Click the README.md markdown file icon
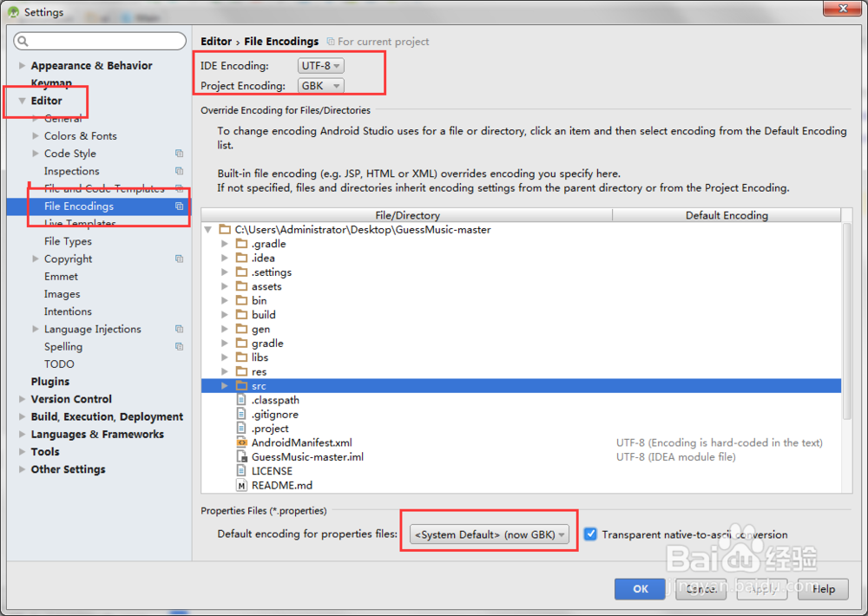The width and height of the screenshot is (868, 616). (241, 485)
